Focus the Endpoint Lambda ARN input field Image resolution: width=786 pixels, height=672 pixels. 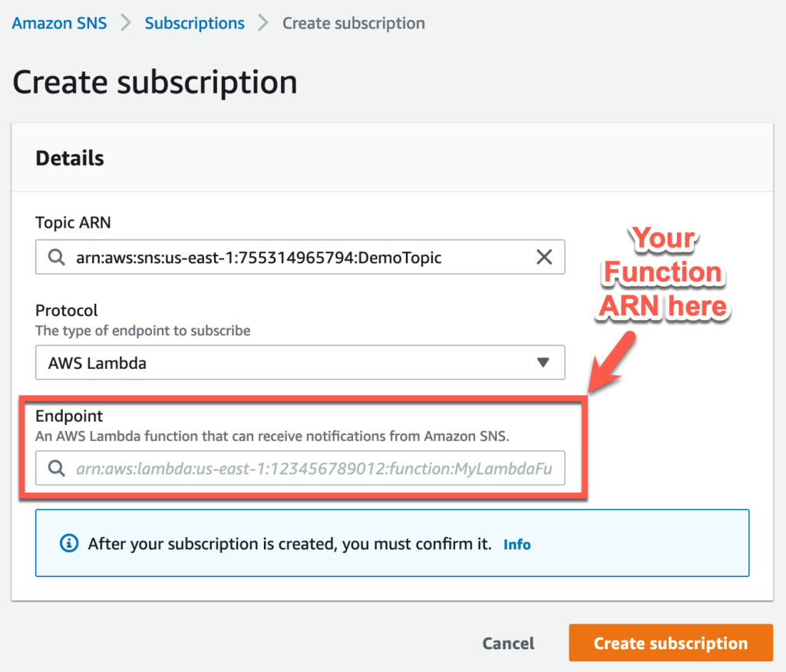[300, 468]
